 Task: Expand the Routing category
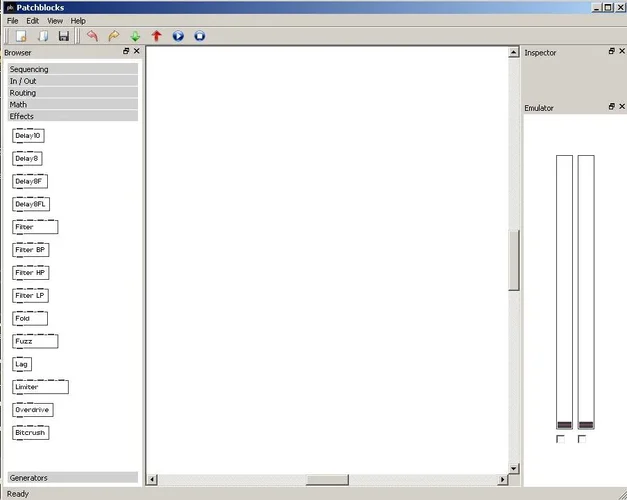(x=73, y=92)
